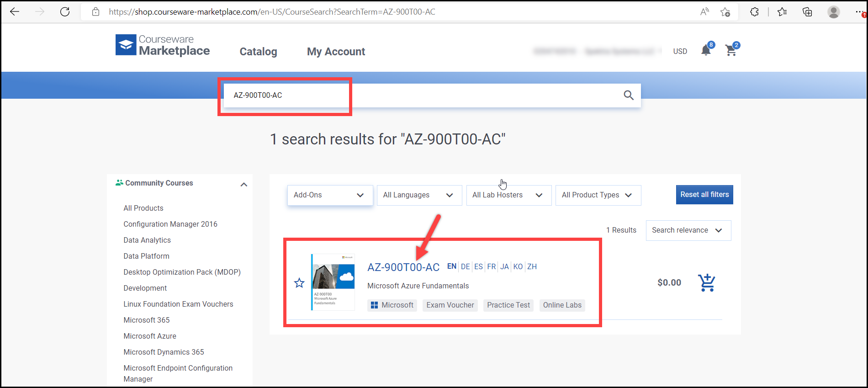Viewport: 868px width, 388px height.
Task: Select Linux Foundation Exam Vouchers category
Action: [178, 304]
